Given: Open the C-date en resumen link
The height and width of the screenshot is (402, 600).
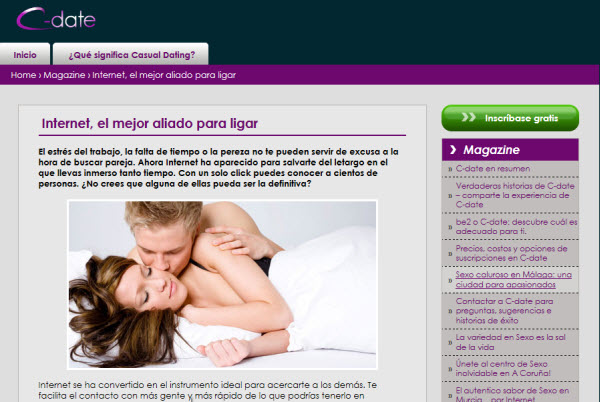Looking at the screenshot, I should click(492, 169).
